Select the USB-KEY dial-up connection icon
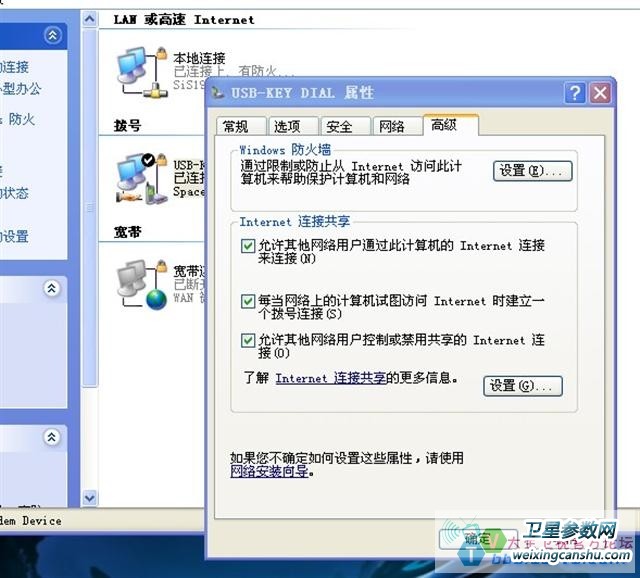This screenshot has width=640, height=578. (142, 179)
